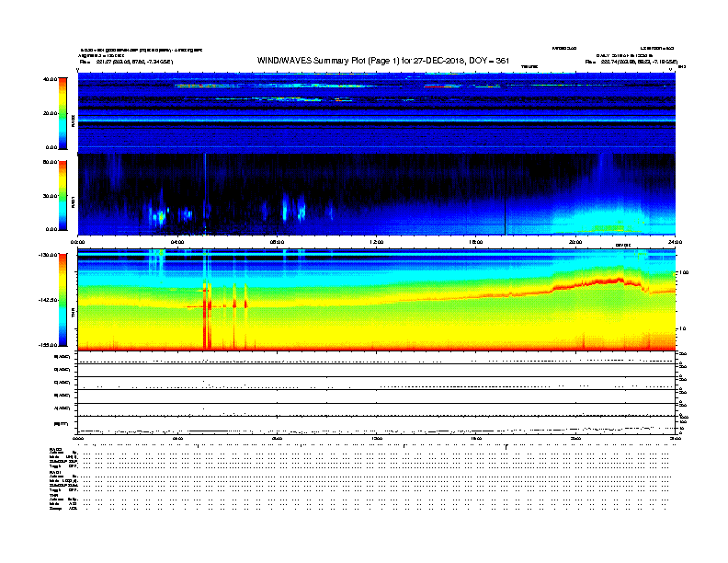Image resolution: width=728 pixels, height=563 pixels.
Task: Click the -130.00 label on TNR color scale
Action: click(x=48, y=255)
